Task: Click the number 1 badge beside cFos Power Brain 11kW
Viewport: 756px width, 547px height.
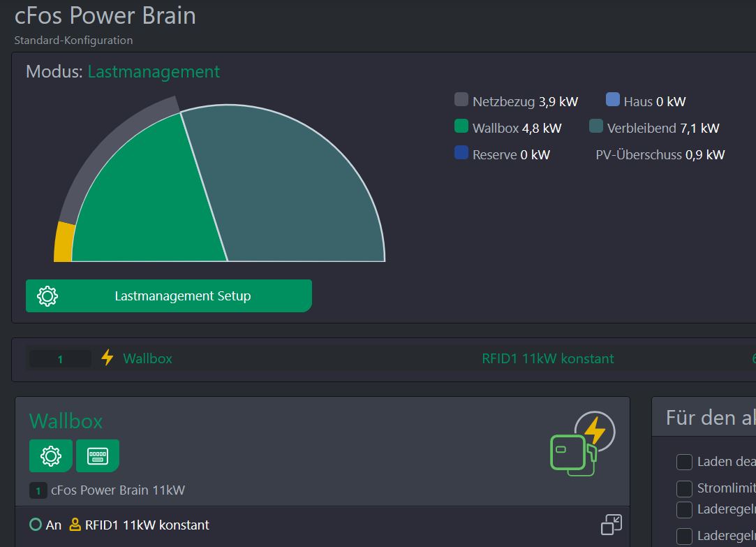Action: tap(38, 490)
